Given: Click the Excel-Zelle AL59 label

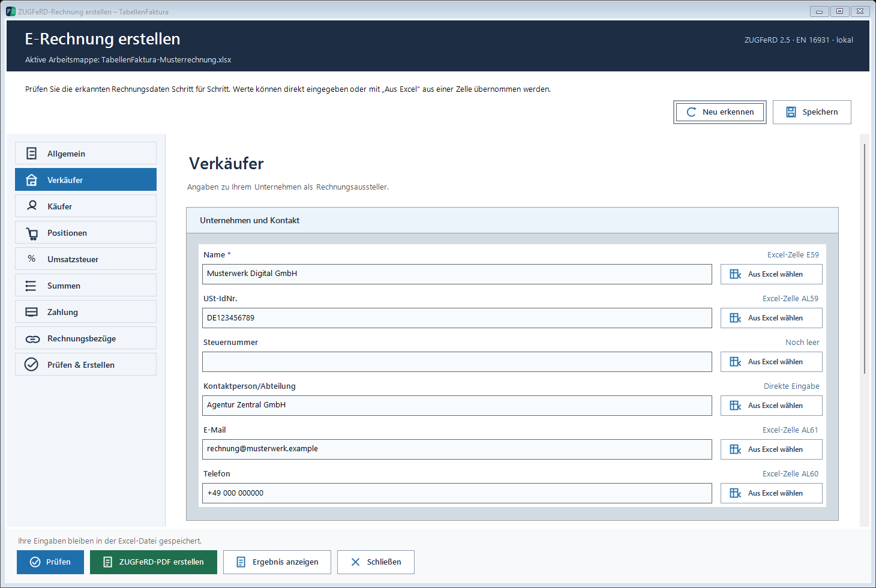Looking at the screenshot, I should (791, 299).
